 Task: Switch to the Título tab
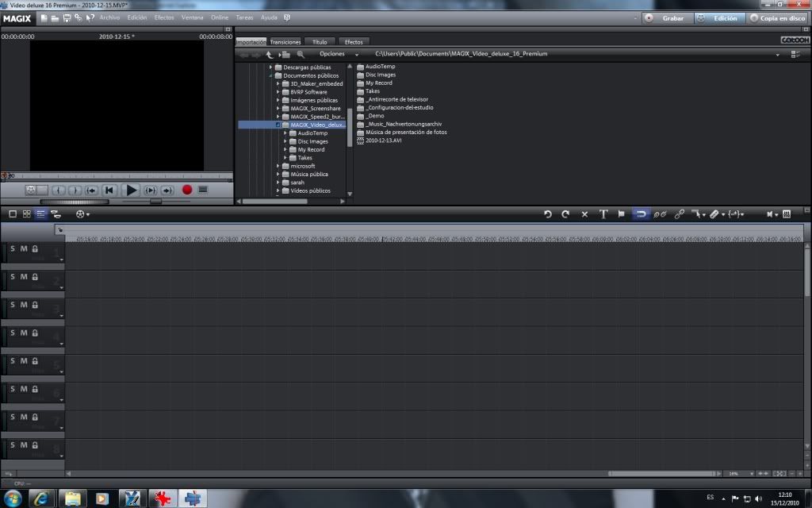(320, 42)
